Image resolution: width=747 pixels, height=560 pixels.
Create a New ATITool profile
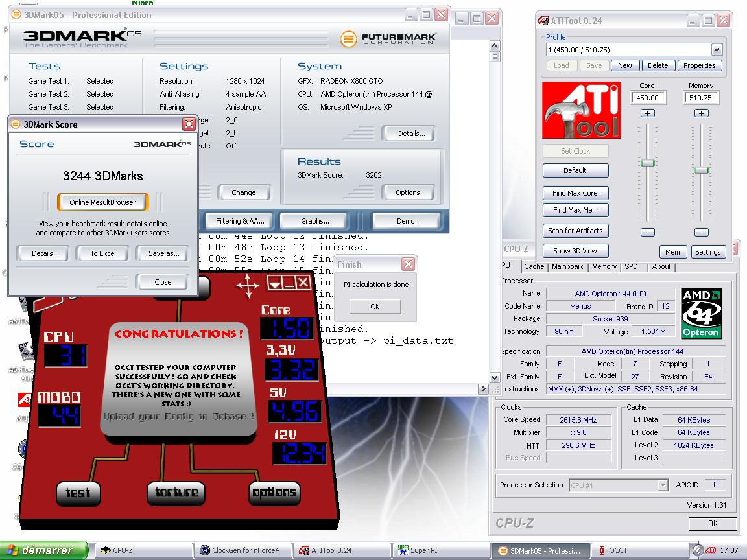[x=624, y=65]
